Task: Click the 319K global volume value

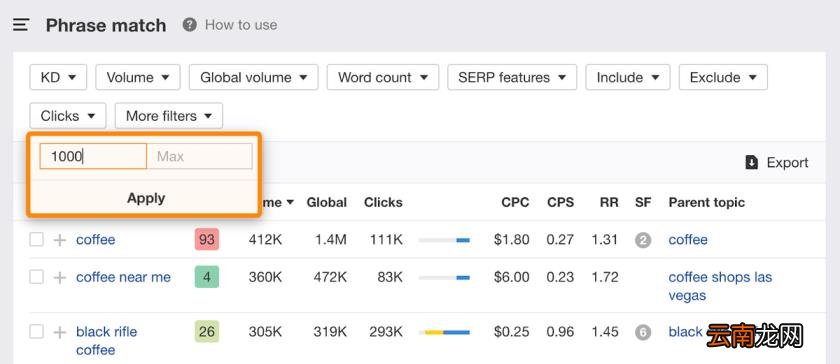Action: 330,332
